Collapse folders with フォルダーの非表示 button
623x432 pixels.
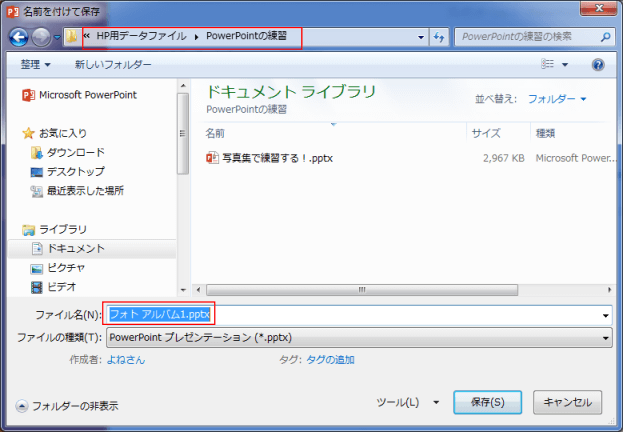coord(67,406)
